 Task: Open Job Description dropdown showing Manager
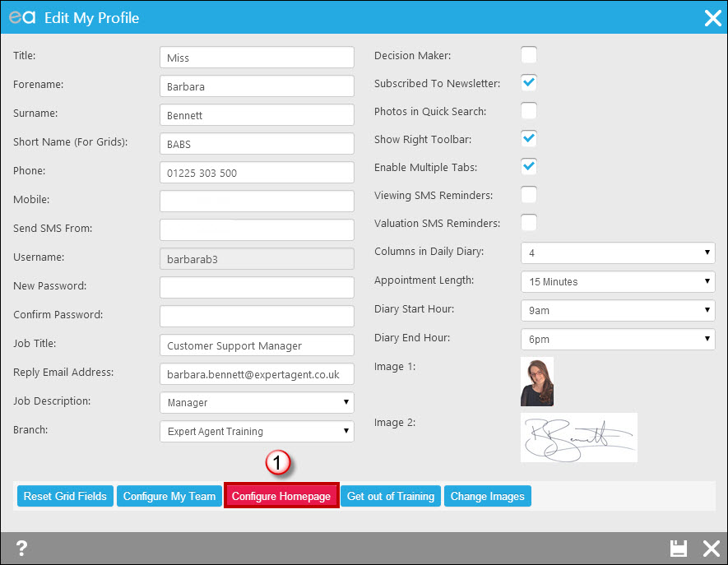[x=257, y=402]
